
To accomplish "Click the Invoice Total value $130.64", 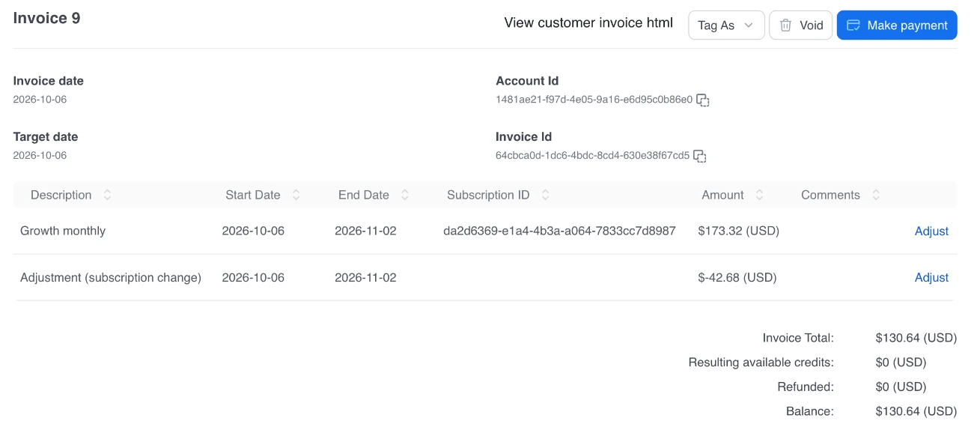I will [916, 338].
